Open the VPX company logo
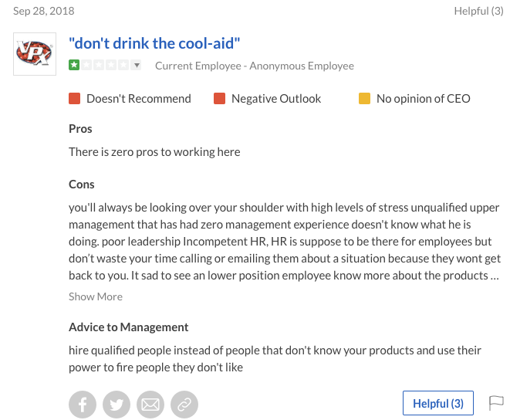The image size is (510, 420). (x=35, y=54)
